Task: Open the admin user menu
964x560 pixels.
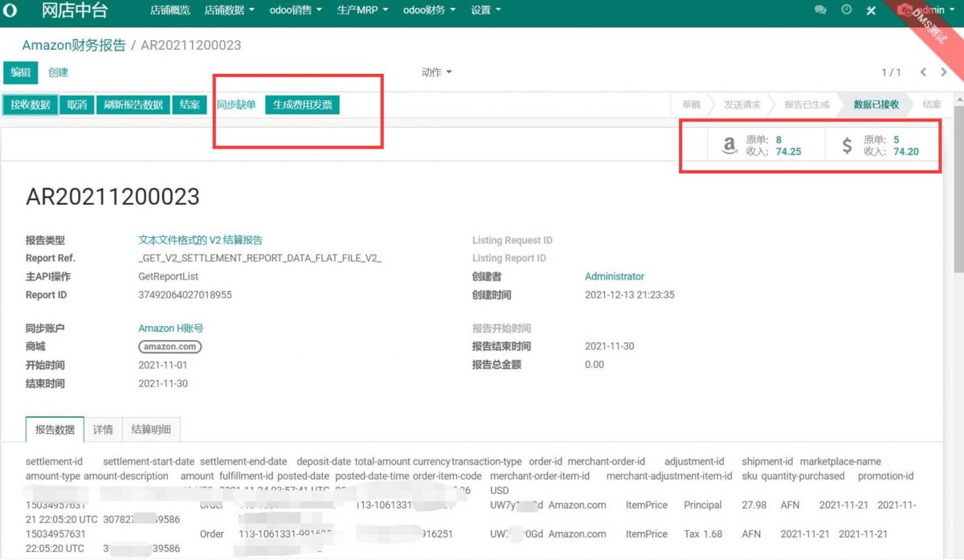Action: [932, 10]
